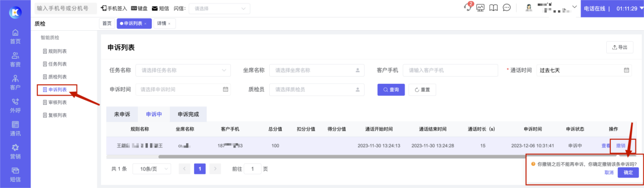Click the 短信 envelope in the top toolbar
Image resolution: width=644 pixels, height=188 pixels.
click(160, 9)
